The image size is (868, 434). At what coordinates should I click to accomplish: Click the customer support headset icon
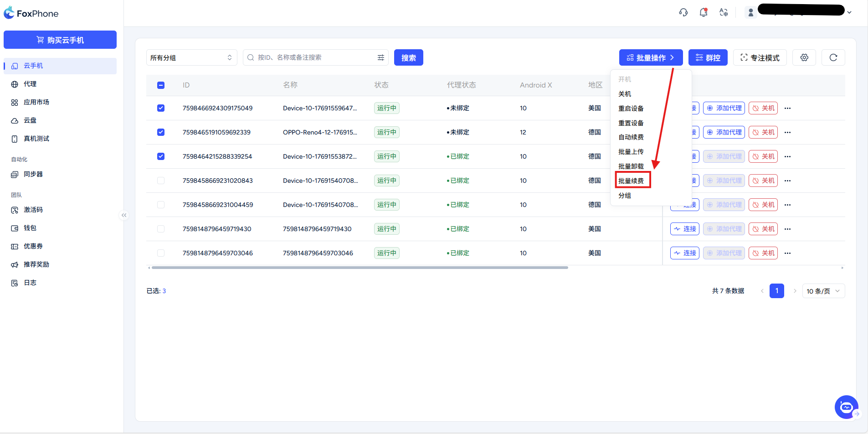(683, 13)
